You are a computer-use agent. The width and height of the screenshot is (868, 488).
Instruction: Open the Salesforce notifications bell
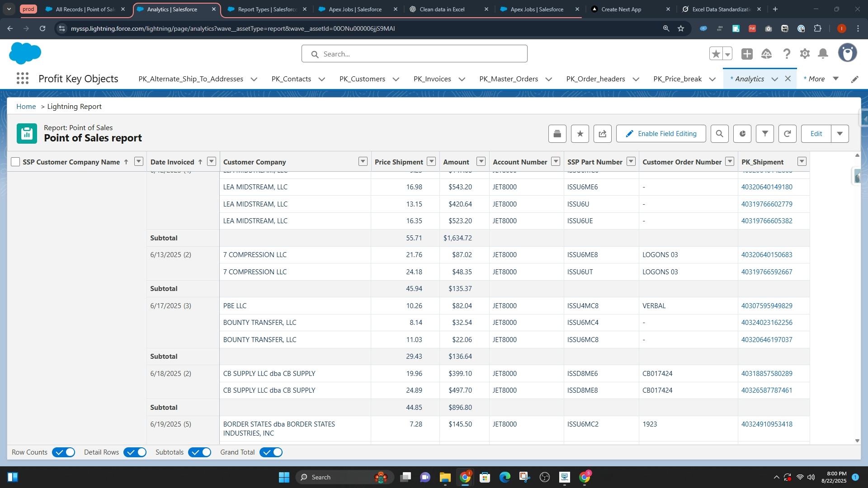(823, 54)
